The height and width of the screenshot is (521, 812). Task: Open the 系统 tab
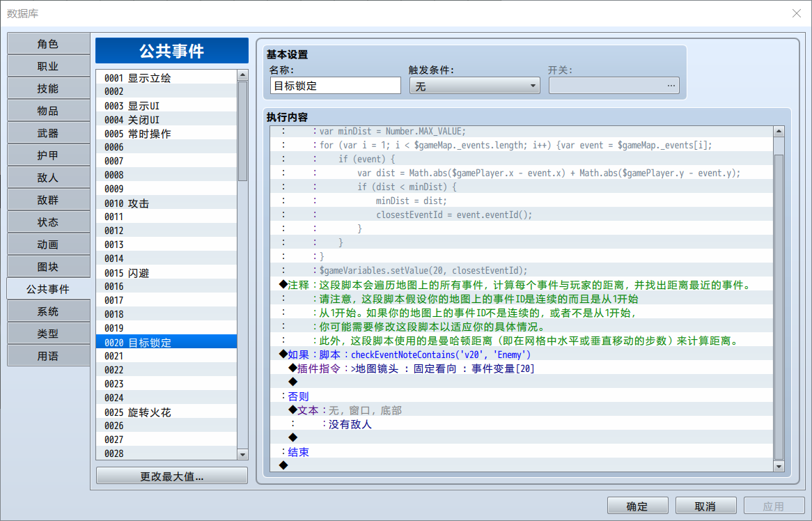pyautogui.click(x=48, y=311)
